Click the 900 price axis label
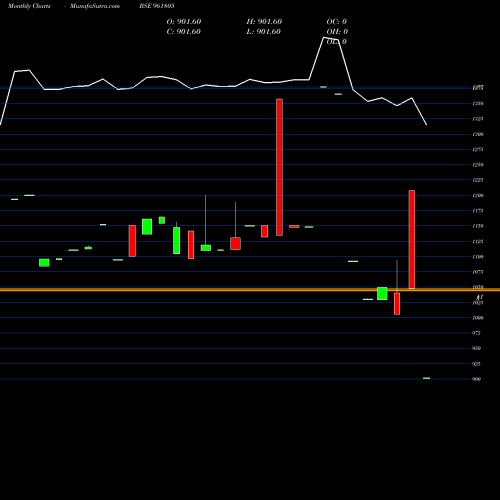Viewport: 500px width, 500px height. tap(477, 379)
